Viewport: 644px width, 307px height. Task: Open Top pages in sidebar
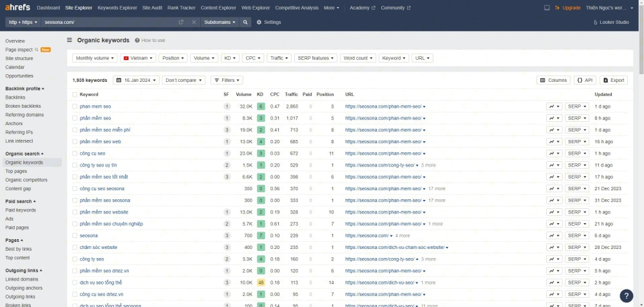(x=16, y=171)
